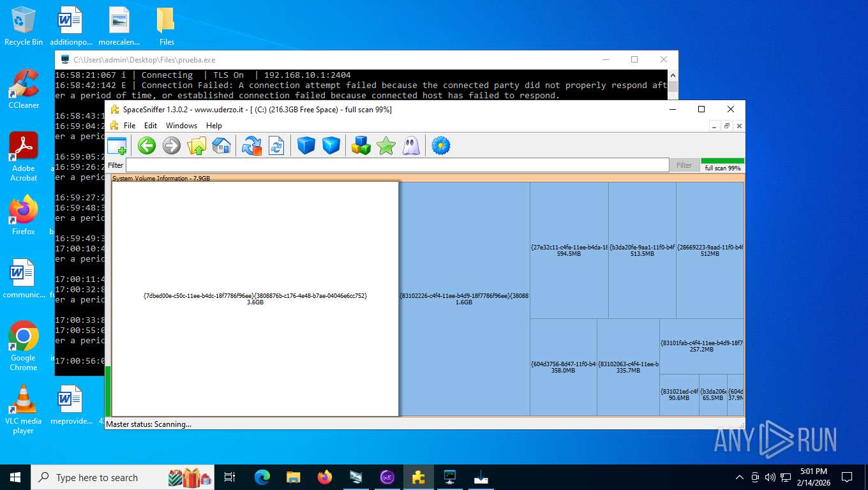Open the Edit menu

[x=151, y=126]
